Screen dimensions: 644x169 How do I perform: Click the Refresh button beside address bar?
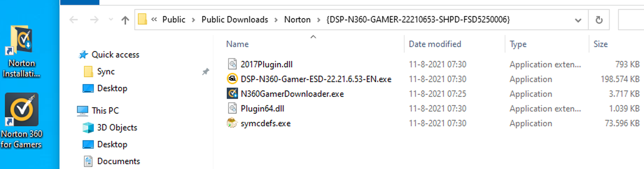pos(599,20)
